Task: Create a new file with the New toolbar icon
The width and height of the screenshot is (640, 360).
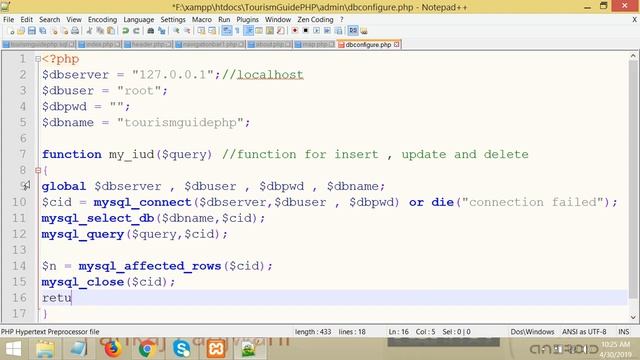Action: pyautogui.click(x=11, y=31)
